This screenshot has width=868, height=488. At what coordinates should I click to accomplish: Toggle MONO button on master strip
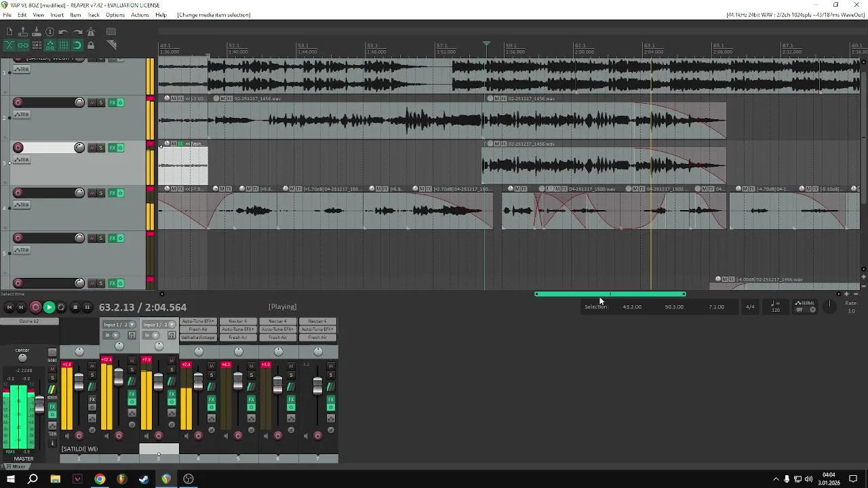point(52,352)
